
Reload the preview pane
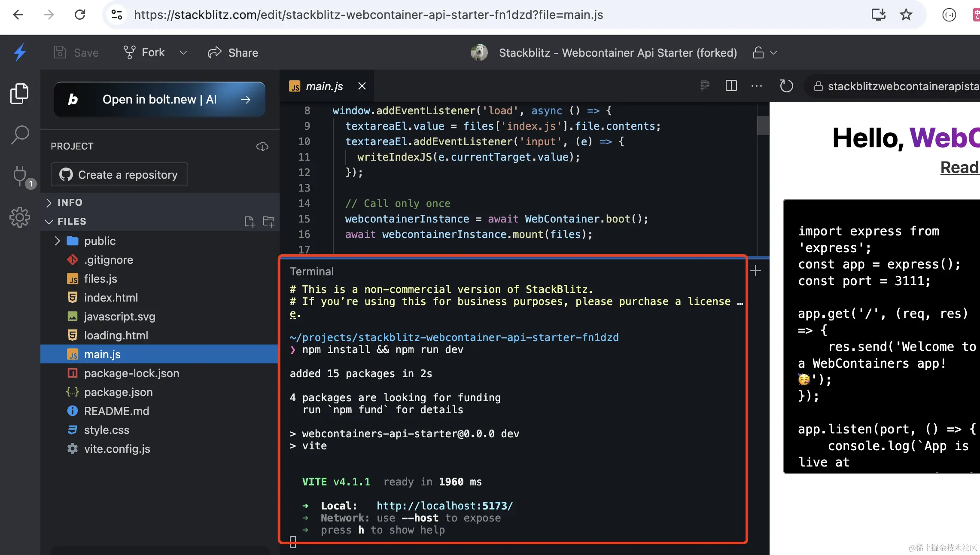786,86
